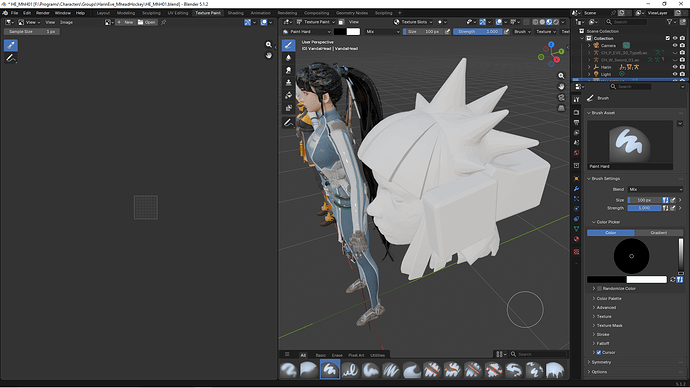Select the Mask tool in viewport toolbar
Screen dimensions: 690x388
pos(288,108)
